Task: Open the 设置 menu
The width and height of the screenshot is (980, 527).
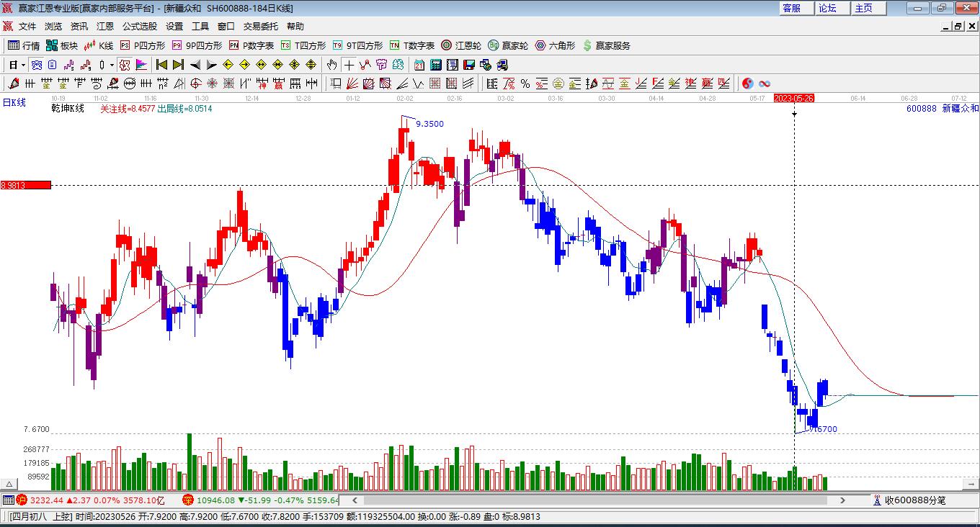Action: 174,27
